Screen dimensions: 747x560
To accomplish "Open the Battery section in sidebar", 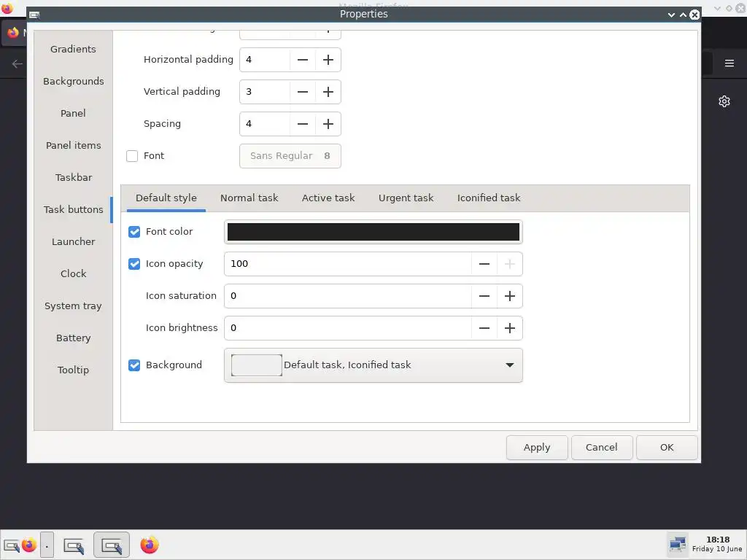I will (74, 338).
